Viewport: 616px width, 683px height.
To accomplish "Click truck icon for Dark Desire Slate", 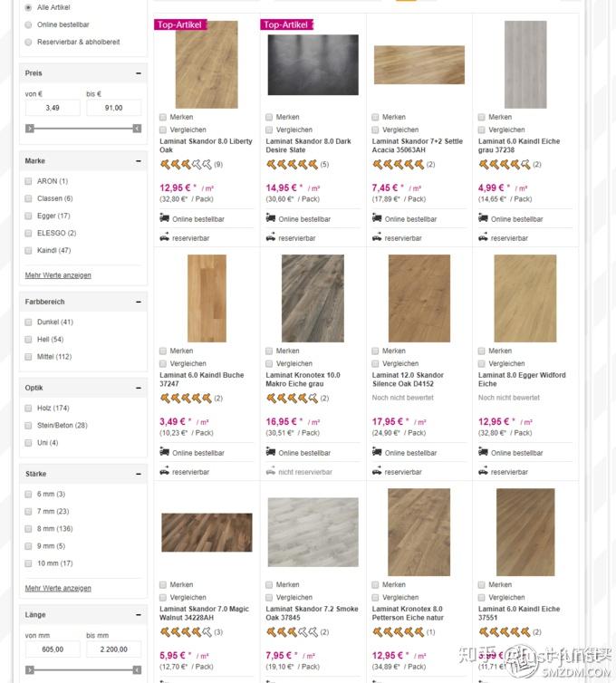I will pos(271,217).
